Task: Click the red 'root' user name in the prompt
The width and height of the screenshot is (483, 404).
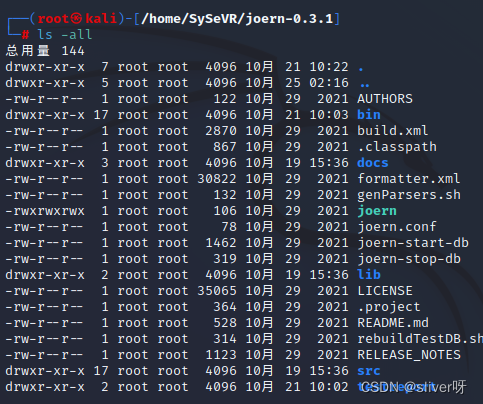Action: coord(53,19)
